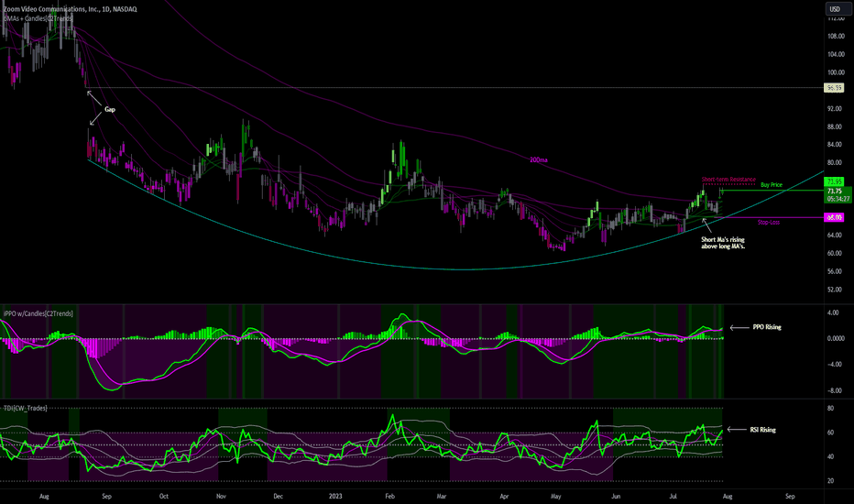Click the USD currency button

(835, 9)
